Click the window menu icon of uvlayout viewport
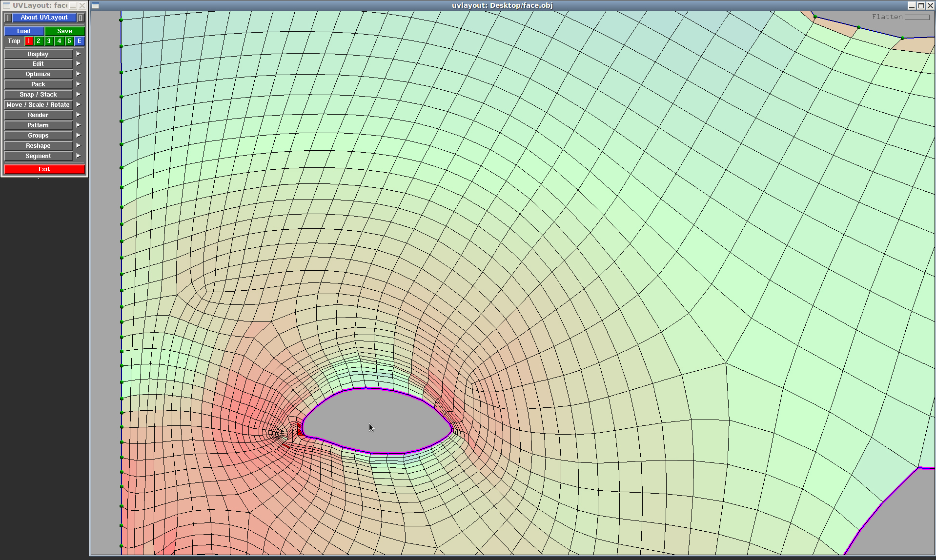Screen dimensions: 936x560 tap(96, 6)
